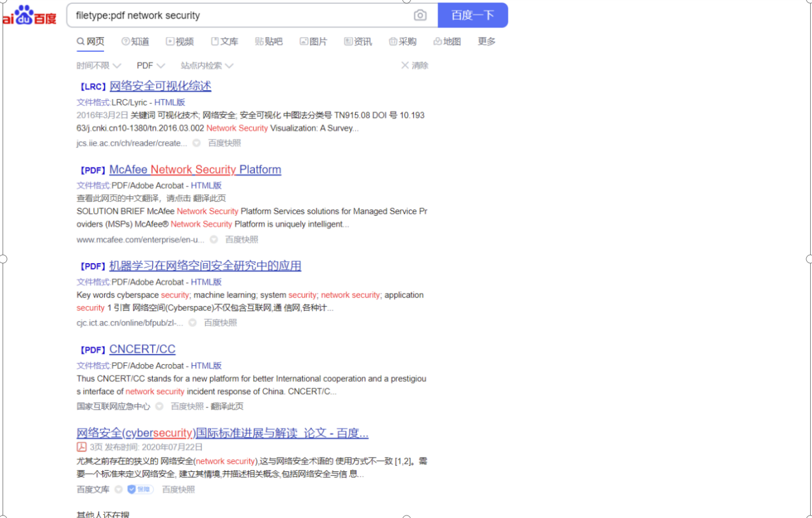Click dropdown icon beside 国家互联网应急中心
This screenshot has width=812, height=518.
(159, 406)
